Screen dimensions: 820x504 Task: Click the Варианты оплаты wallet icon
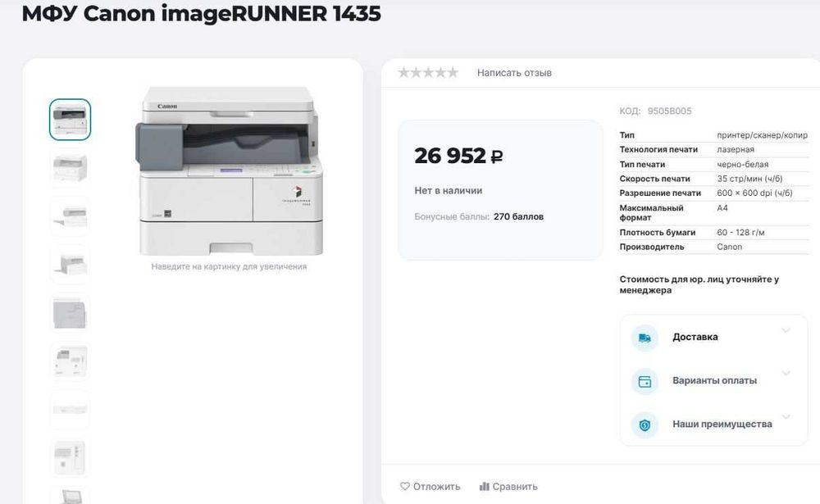(x=645, y=382)
